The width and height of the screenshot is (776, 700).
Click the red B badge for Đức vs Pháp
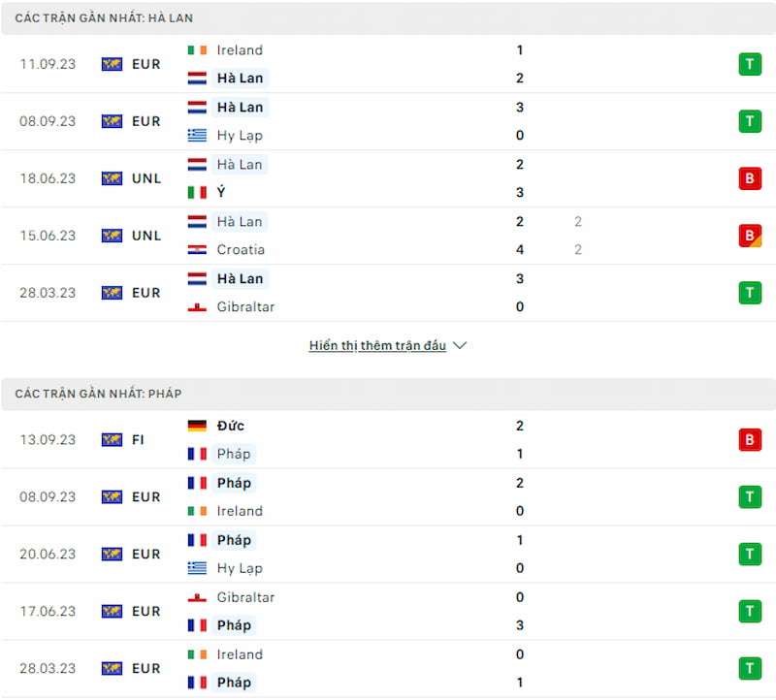[749, 440]
